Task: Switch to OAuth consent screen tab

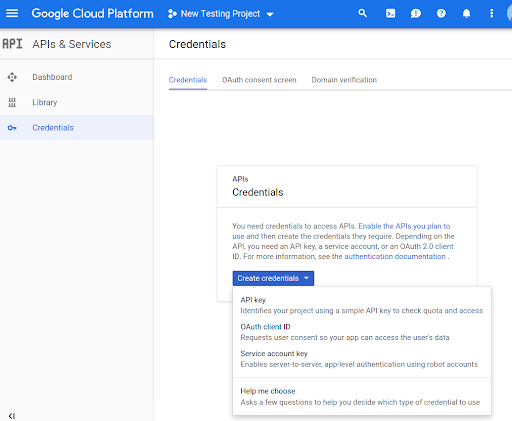Action: (259, 80)
